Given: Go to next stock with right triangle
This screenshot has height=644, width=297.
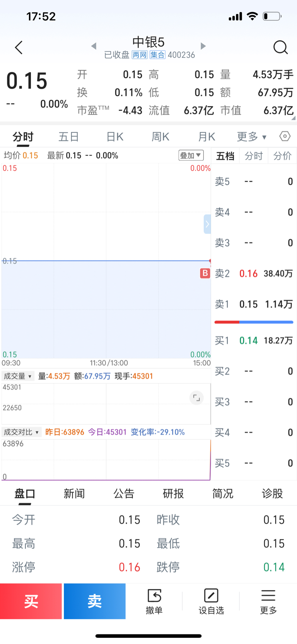Looking at the screenshot, I should [203, 46].
